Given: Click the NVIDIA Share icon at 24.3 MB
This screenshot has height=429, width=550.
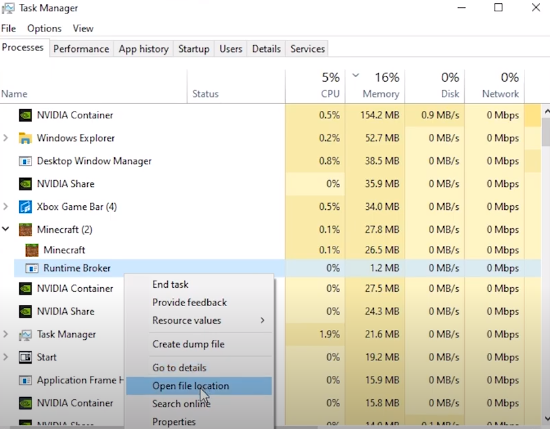Looking at the screenshot, I should click(x=25, y=311).
